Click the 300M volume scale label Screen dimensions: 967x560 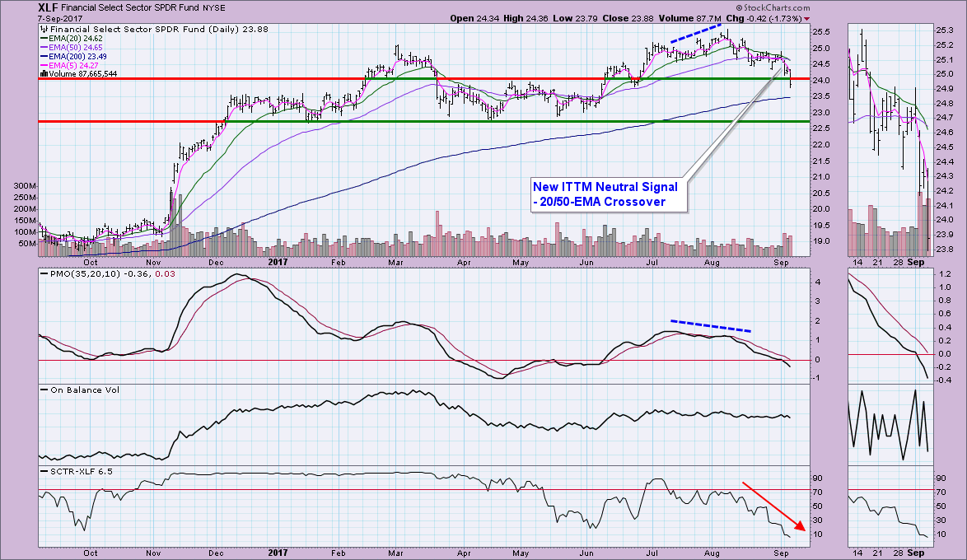26,185
